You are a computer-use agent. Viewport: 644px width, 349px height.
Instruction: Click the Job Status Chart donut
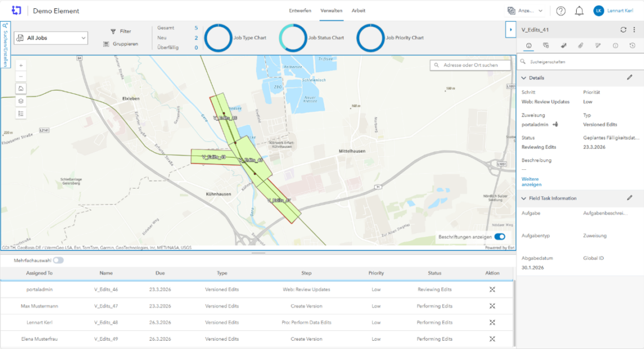(293, 38)
